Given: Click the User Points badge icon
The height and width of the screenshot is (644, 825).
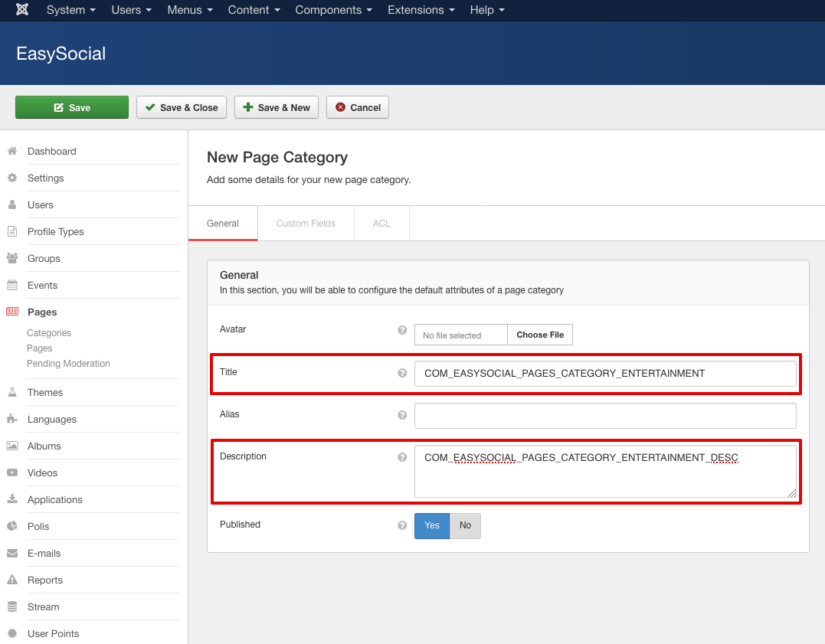Looking at the screenshot, I should (x=12, y=633).
